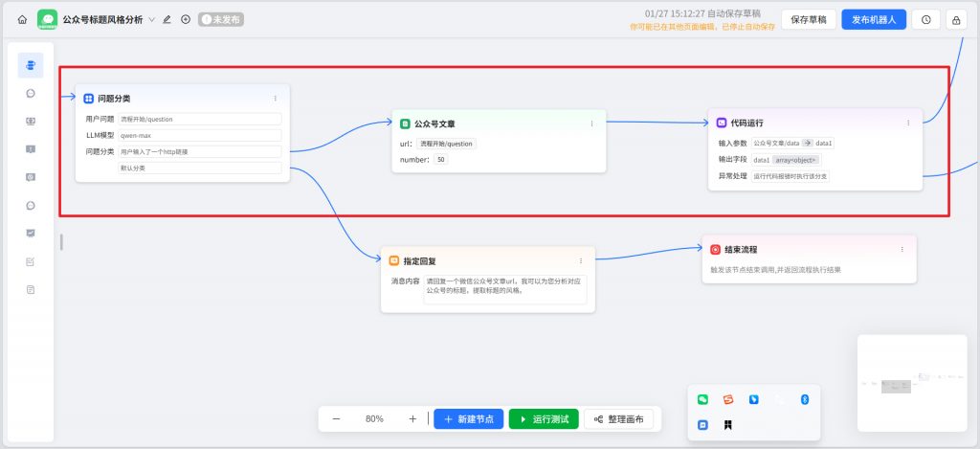Click 发布机器人 button
This screenshot has width=980, height=449.
874,19
